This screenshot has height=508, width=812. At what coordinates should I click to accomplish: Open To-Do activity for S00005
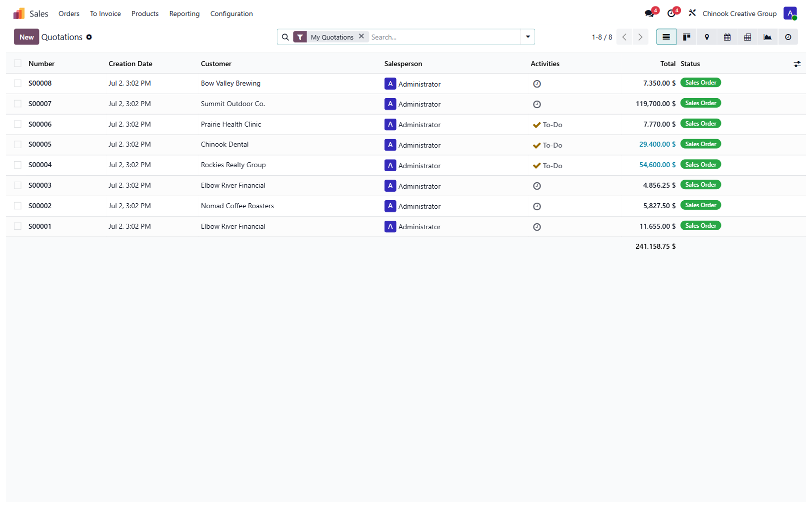point(547,146)
